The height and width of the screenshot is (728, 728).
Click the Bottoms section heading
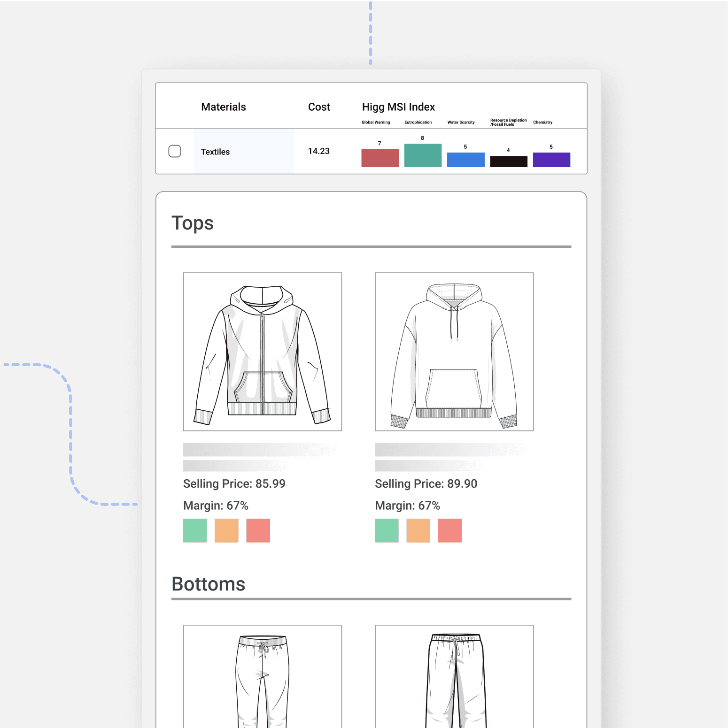click(x=209, y=584)
